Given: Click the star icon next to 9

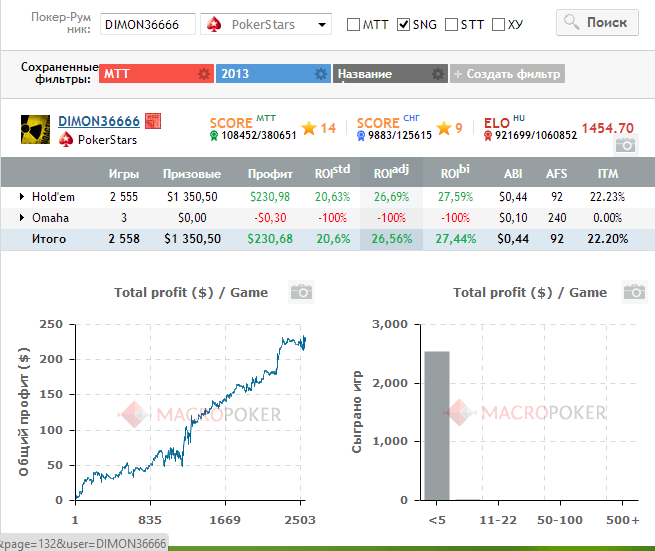Looking at the screenshot, I should 444,128.
